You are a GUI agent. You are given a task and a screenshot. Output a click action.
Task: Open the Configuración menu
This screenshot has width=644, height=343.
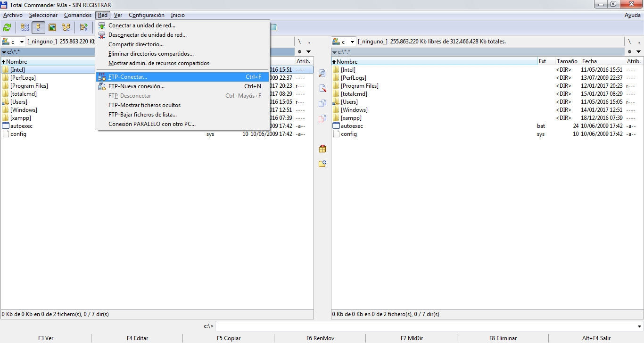pyautogui.click(x=147, y=15)
